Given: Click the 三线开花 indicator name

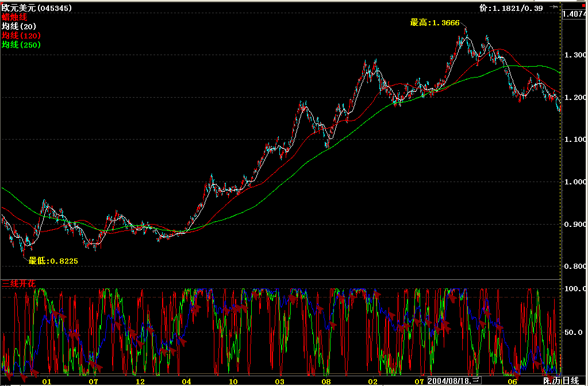Looking at the screenshot, I should (x=19, y=284).
